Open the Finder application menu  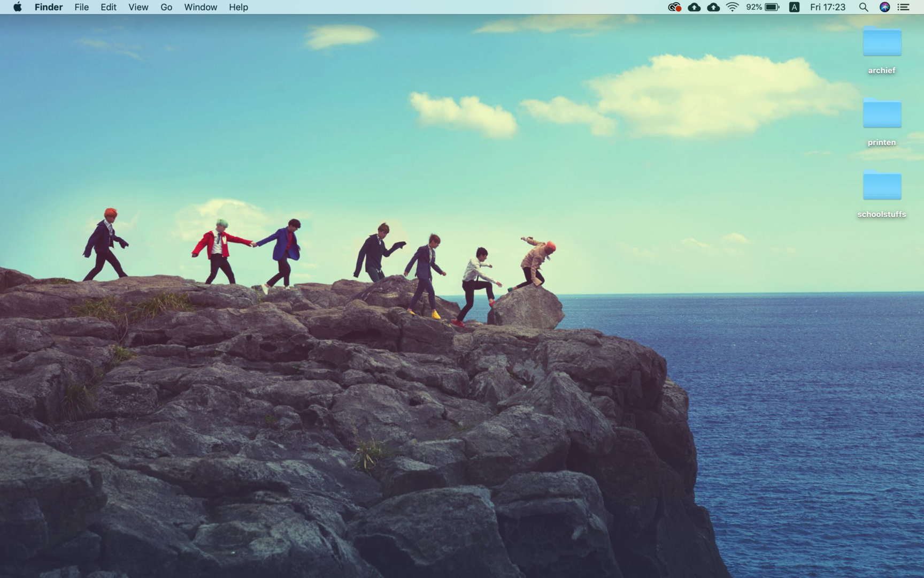[49, 7]
